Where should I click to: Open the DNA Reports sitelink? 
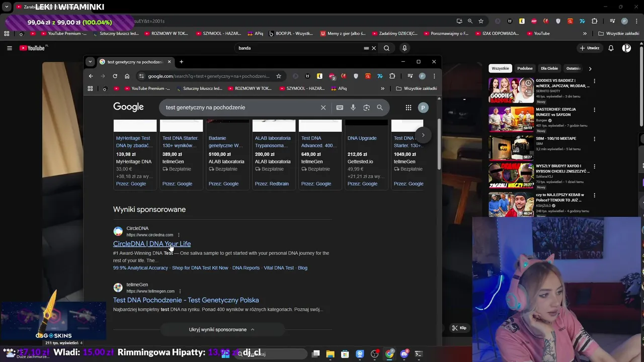[x=246, y=268]
